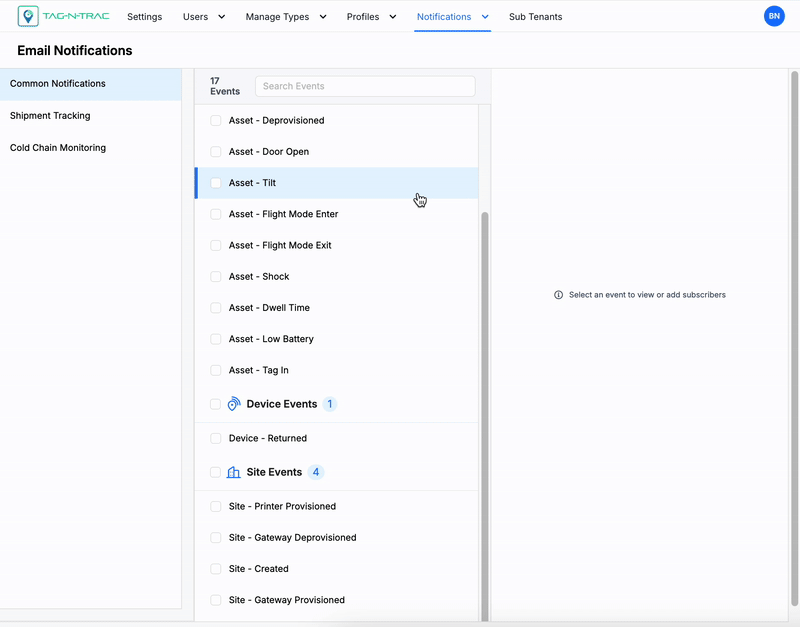
Task: Check the Asset - Deprovisioned checkbox
Action: (216, 120)
